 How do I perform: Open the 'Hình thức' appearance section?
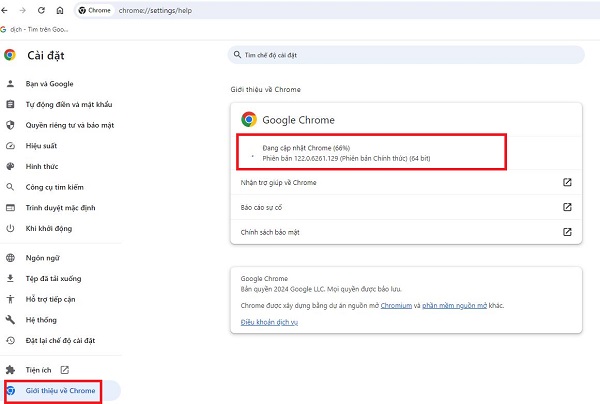(42, 166)
